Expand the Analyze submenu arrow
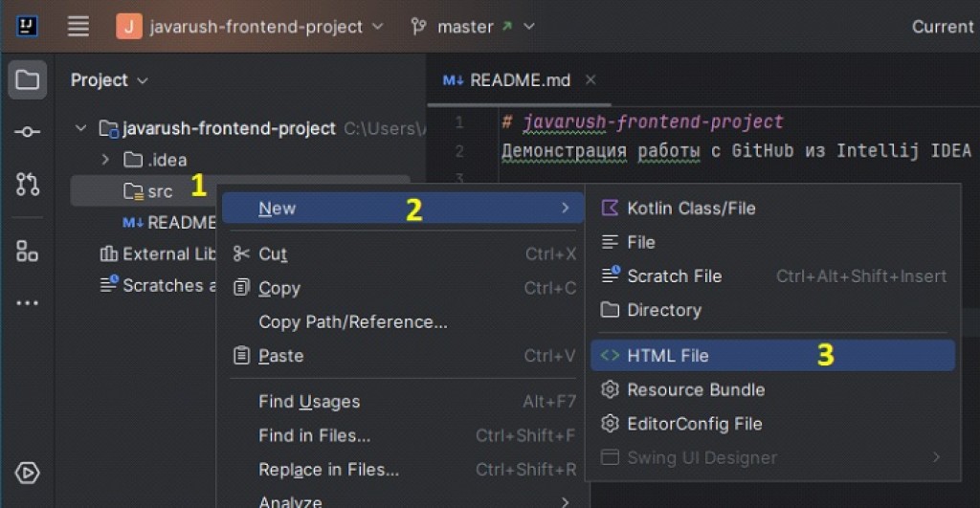The height and width of the screenshot is (508, 980). coord(565,501)
